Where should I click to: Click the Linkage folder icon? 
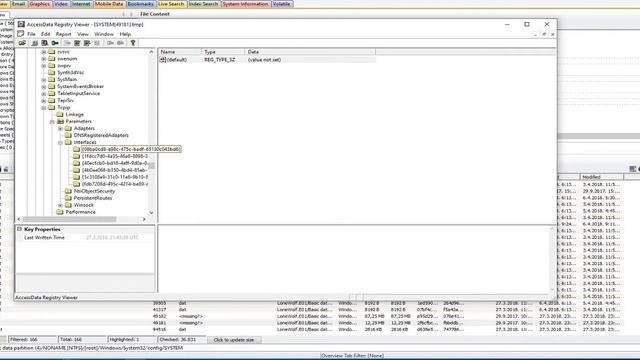tap(60, 114)
